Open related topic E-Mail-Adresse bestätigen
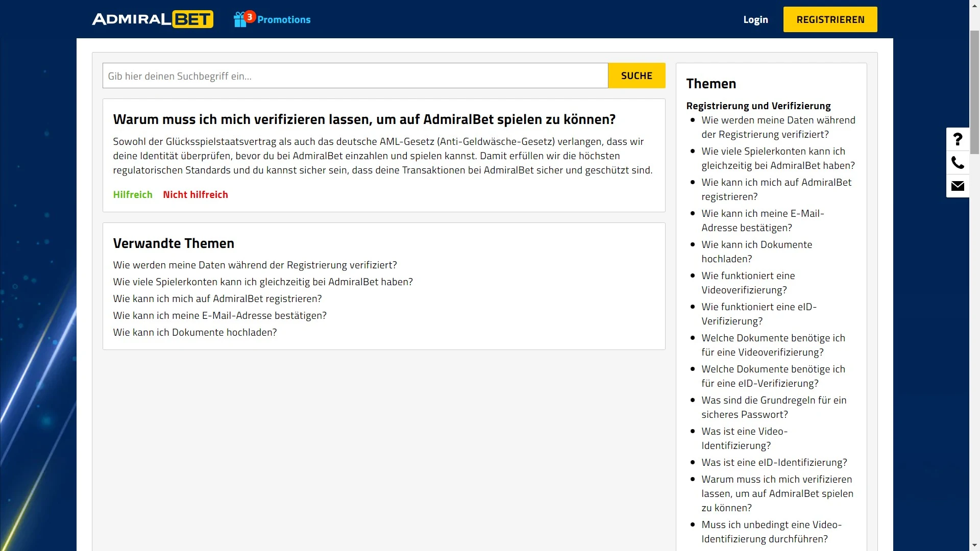The width and height of the screenshot is (980, 551). pyautogui.click(x=219, y=315)
